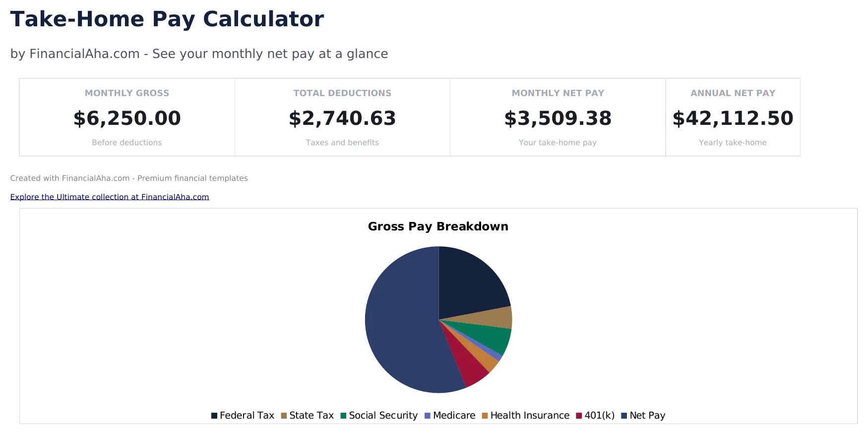Click the State Tax legend marker
Screen dimensions: 868x434
(284, 415)
